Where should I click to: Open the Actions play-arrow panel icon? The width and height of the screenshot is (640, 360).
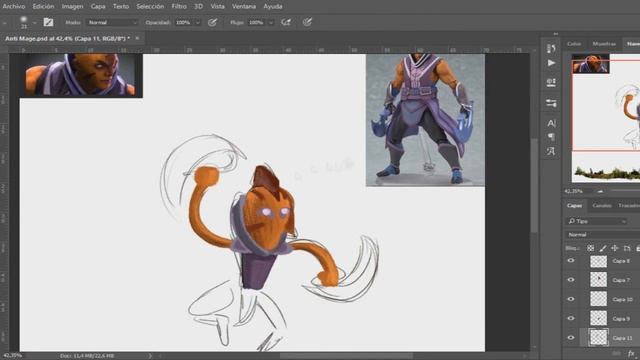pos(551,63)
